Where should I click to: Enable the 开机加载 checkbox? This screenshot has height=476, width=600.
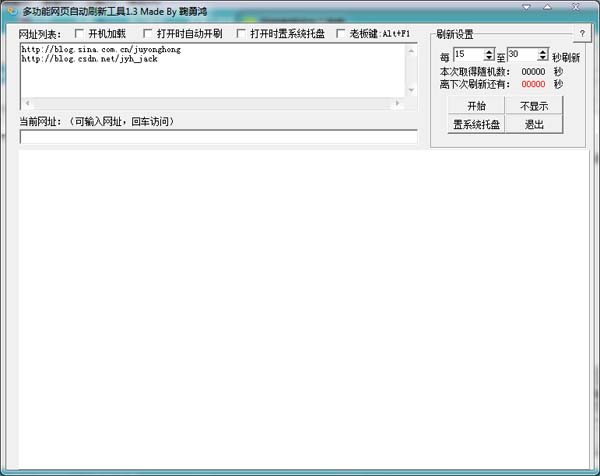[x=79, y=34]
